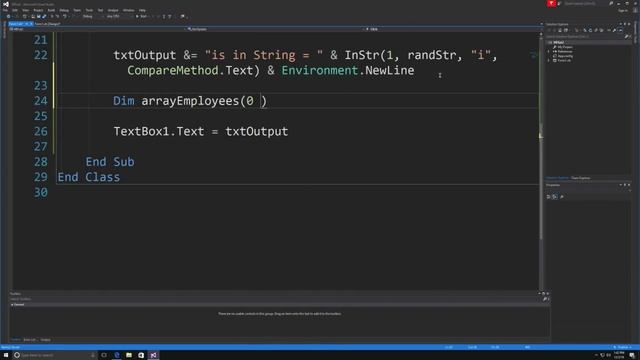Select My Project in Solution Explorer
The height and width of the screenshot is (360, 640).
click(565, 47)
